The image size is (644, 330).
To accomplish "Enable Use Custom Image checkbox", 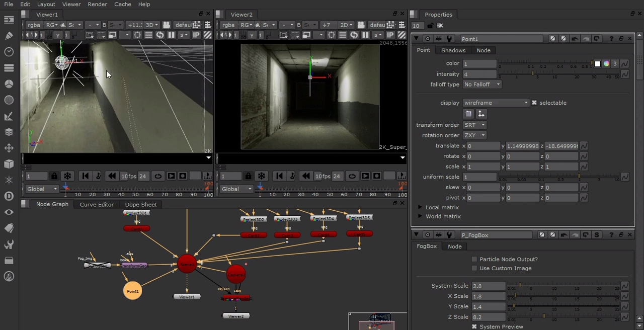I will (x=474, y=268).
